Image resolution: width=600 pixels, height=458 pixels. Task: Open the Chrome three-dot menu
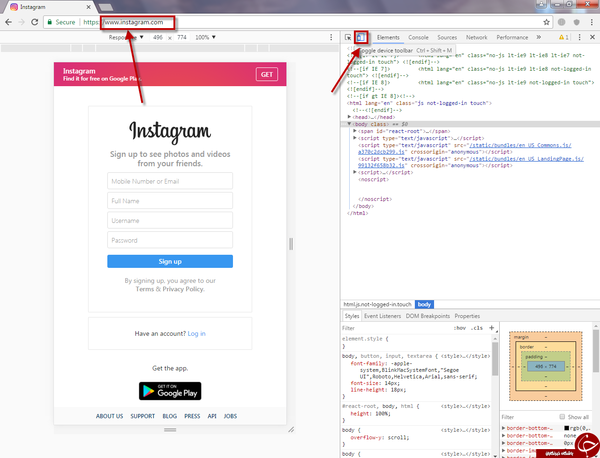point(592,22)
